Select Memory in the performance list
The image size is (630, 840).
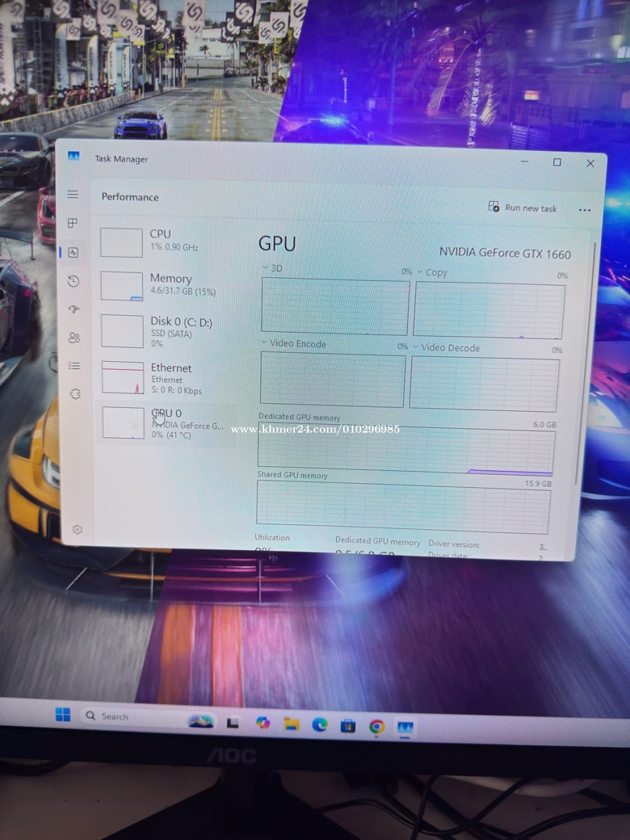click(x=171, y=284)
